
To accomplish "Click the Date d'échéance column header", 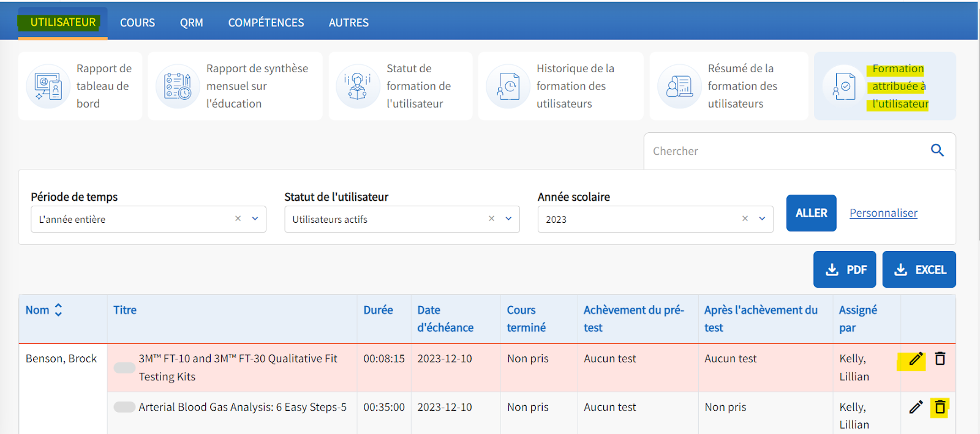I will coord(445,319).
